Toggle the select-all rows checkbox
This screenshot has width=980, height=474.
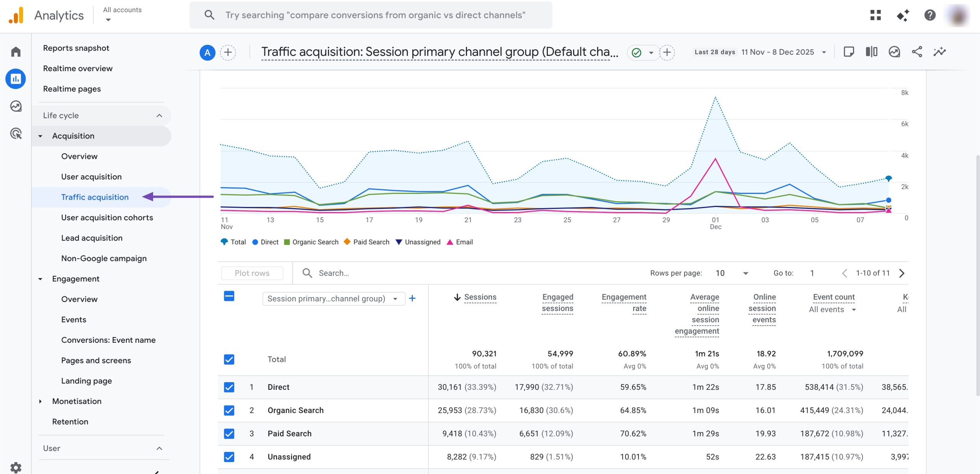(229, 296)
